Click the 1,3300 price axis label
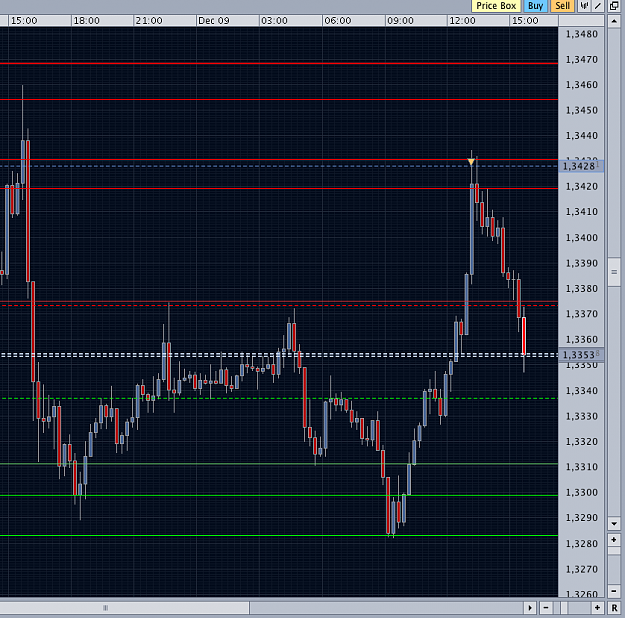625x618 pixels. click(x=582, y=493)
